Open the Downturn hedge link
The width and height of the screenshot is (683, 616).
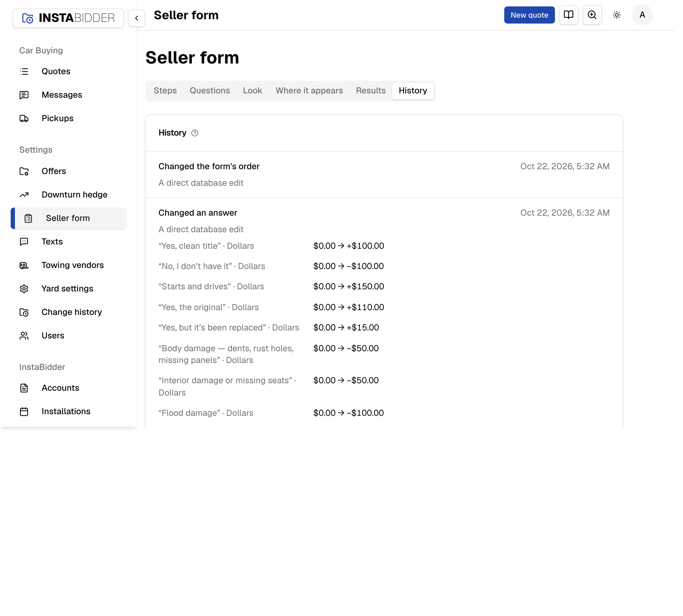pos(74,195)
